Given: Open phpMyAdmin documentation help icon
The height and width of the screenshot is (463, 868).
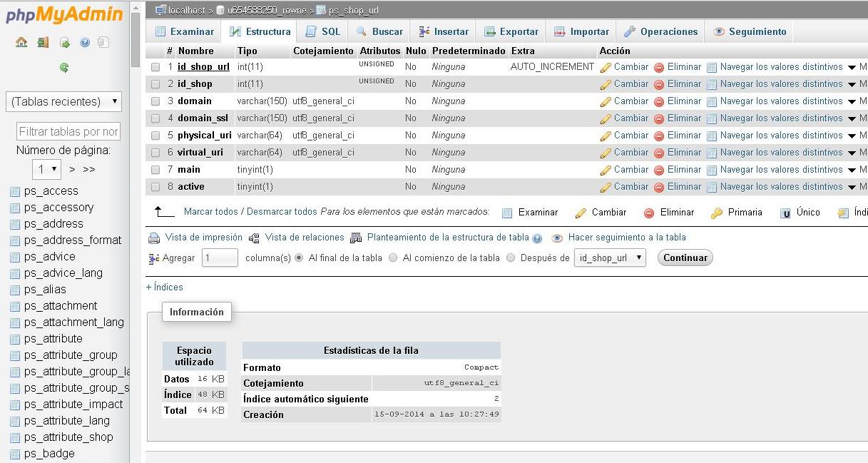Looking at the screenshot, I should coord(84,43).
